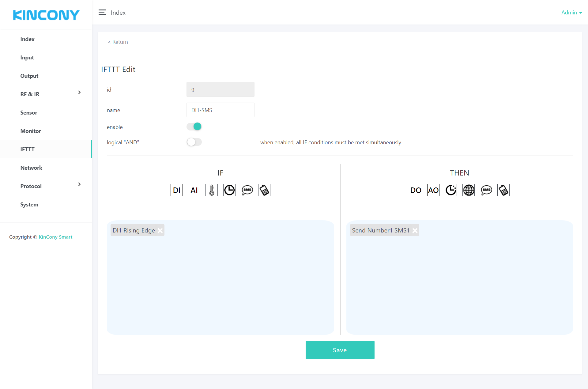Add DO digital output action in THEN
The height and width of the screenshot is (389, 588).
(x=416, y=190)
